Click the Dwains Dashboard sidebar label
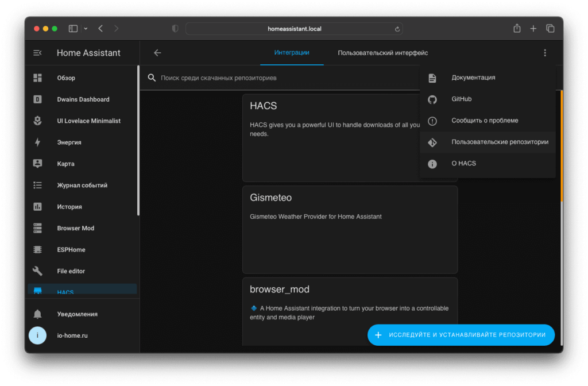 83,99
